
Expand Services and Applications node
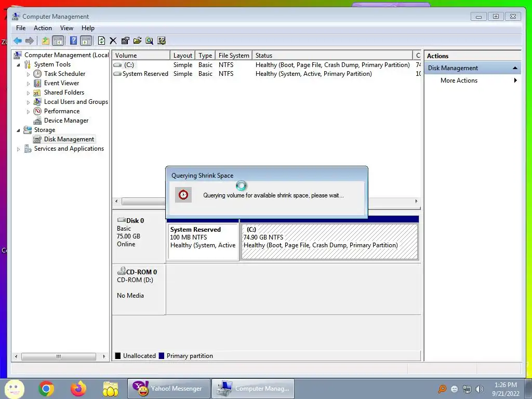coord(18,149)
